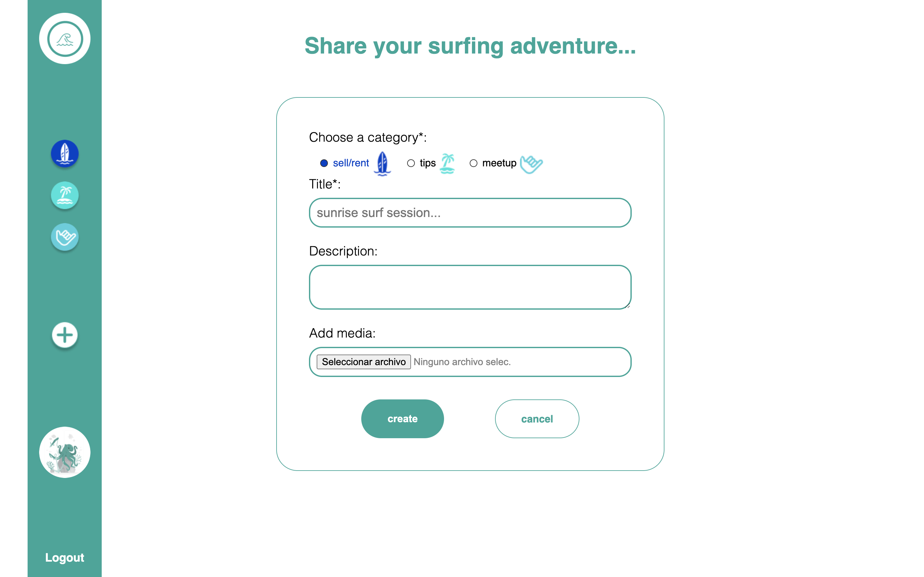Click the cancel button
The height and width of the screenshot is (577, 924).
click(x=537, y=419)
